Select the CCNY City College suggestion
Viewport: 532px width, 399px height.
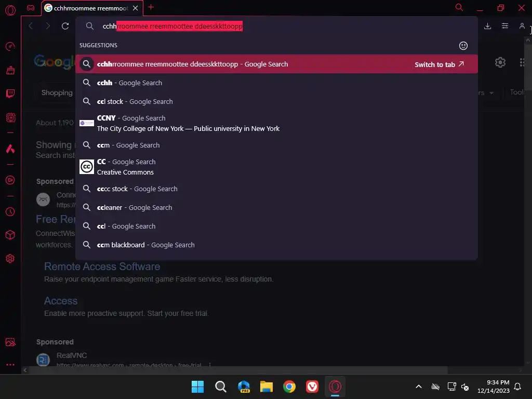click(x=276, y=123)
